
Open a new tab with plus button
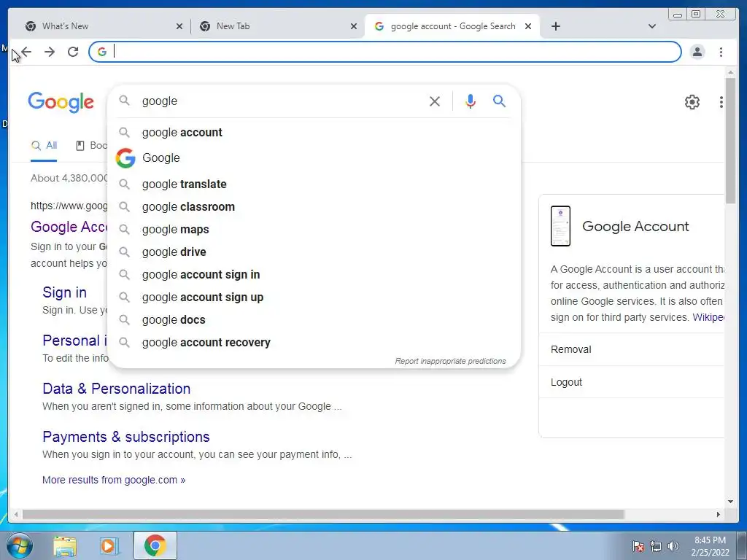pyautogui.click(x=555, y=26)
